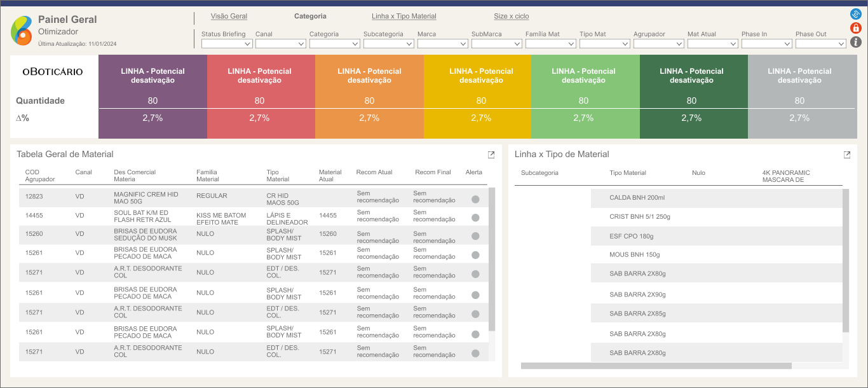The image size is (868, 388).
Task: Open the Status Briefing dropdown
Action: click(227, 44)
